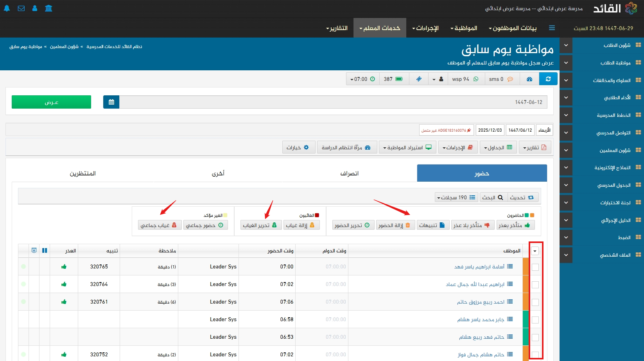Switch to the انصراف tab

349,173
